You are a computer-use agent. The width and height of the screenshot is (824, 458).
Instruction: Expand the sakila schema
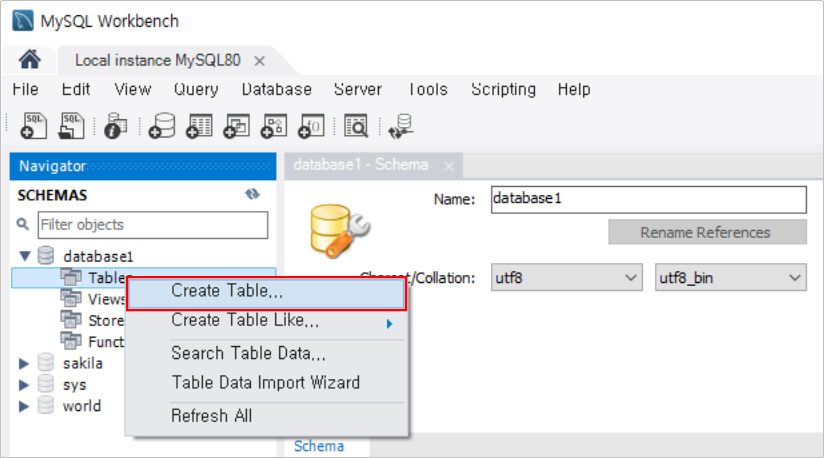(24, 363)
